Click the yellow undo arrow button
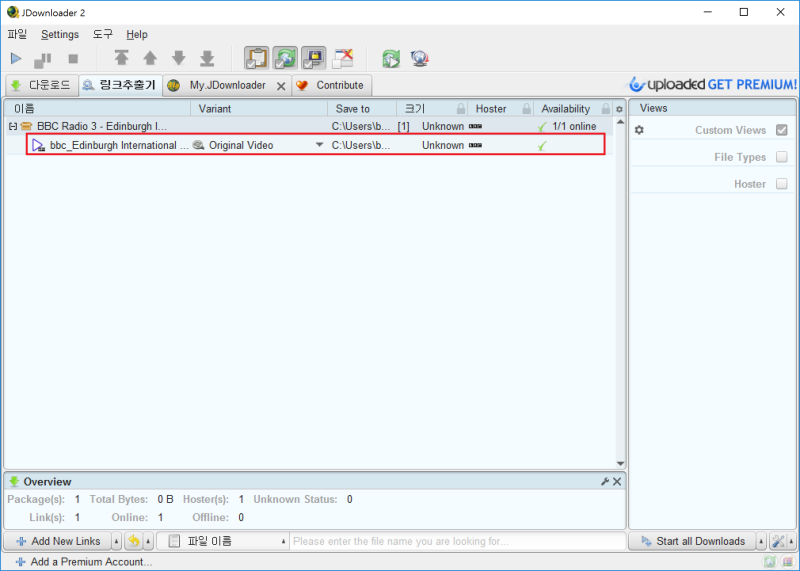The image size is (800, 571). point(134,541)
